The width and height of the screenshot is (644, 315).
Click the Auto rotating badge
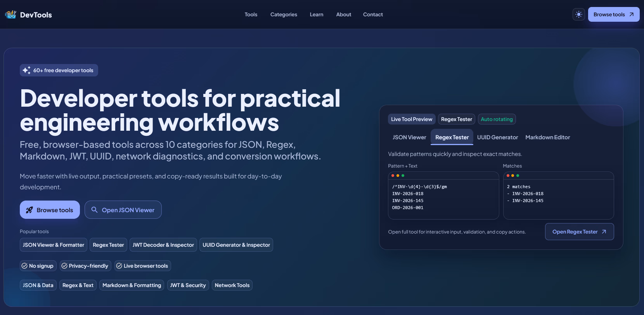pos(497,119)
